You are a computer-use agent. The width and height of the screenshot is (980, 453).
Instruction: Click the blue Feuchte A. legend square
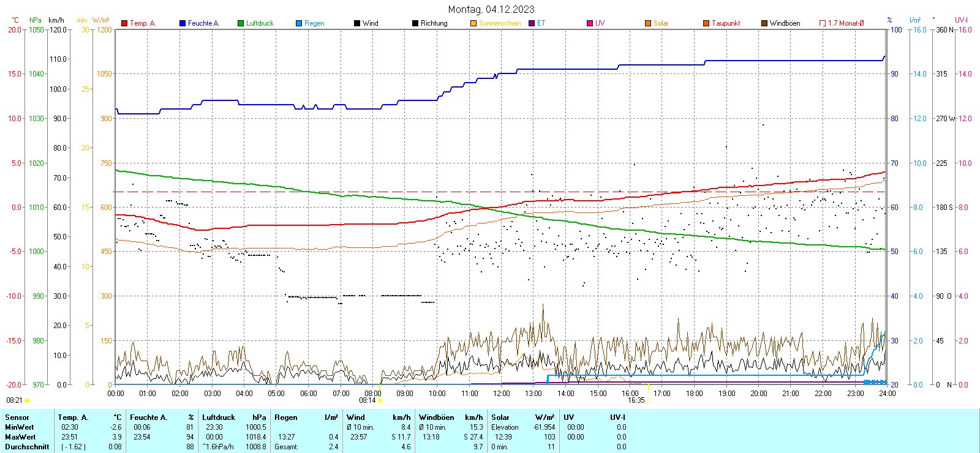(x=183, y=23)
